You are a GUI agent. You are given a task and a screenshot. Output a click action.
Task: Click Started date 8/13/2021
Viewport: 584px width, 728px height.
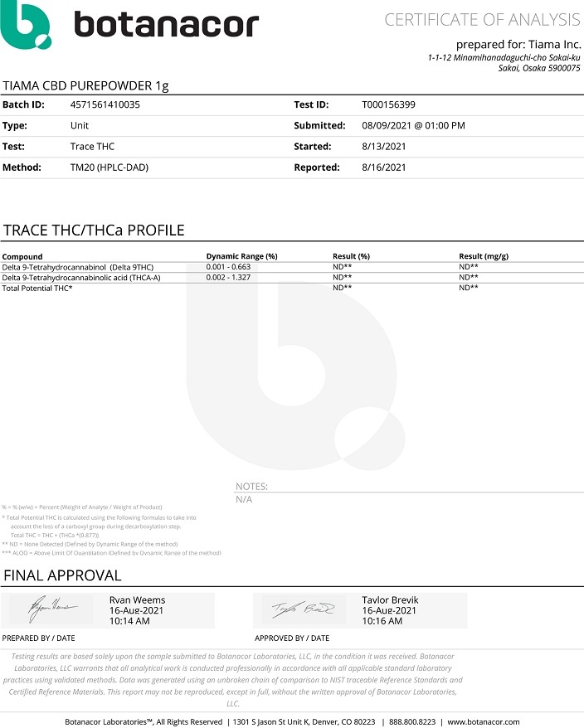(384, 146)
